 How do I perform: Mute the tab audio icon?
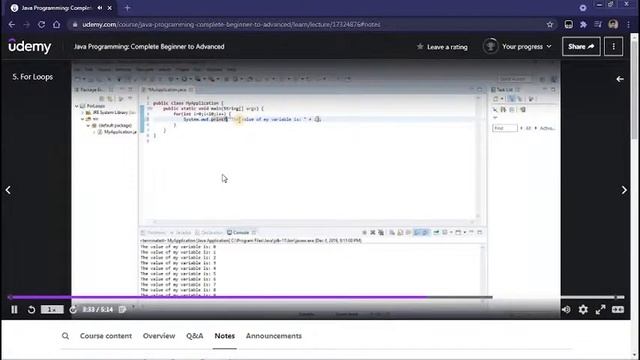tap(100, 8)
